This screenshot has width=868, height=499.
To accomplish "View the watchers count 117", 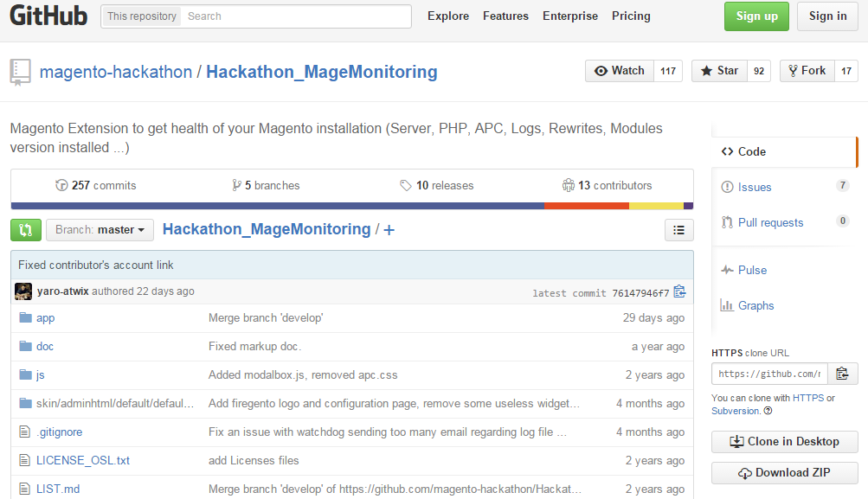I will click(668, 71).
